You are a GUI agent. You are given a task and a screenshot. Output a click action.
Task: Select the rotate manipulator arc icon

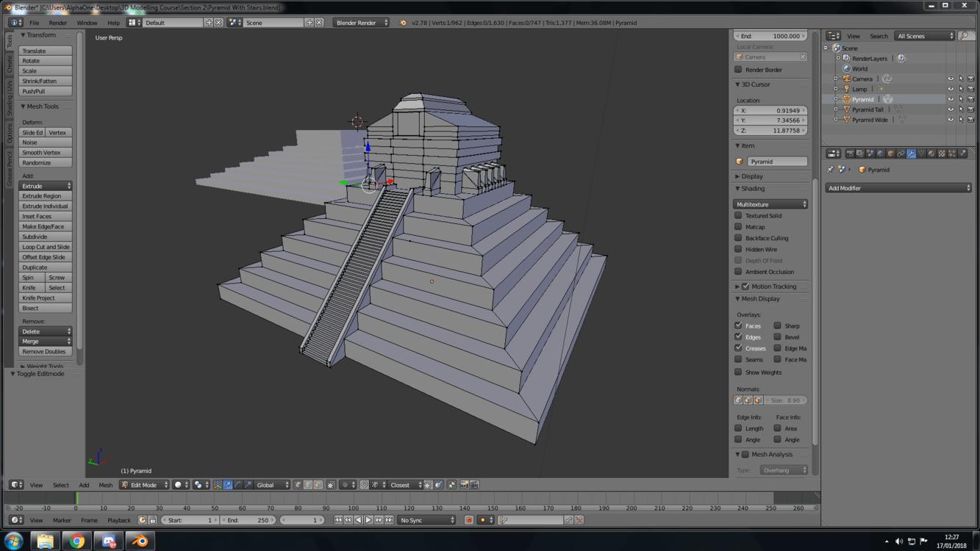pos(238,485)
